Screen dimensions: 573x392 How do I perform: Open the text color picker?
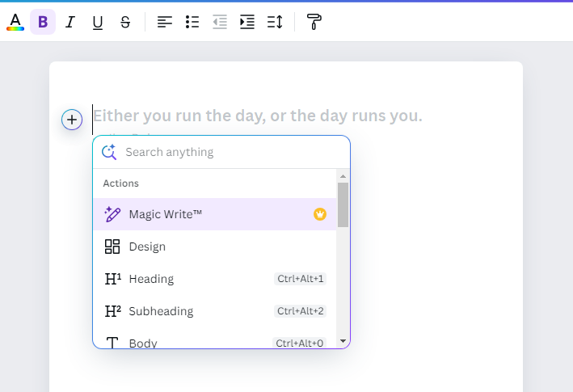coord(15,22)
